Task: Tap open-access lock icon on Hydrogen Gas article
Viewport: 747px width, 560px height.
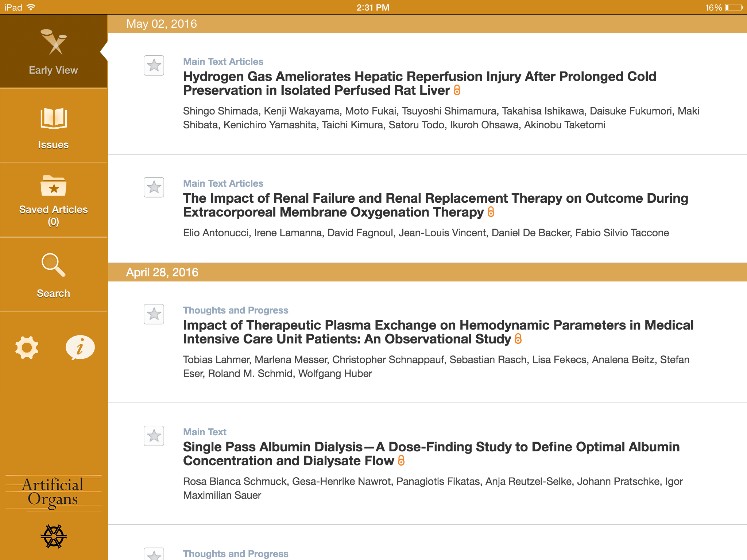Action: click(x=457, y=90)
